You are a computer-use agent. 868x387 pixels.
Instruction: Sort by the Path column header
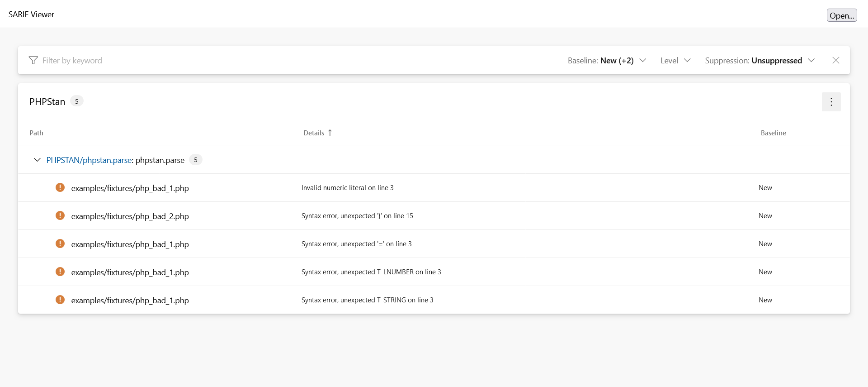(36, 133)
